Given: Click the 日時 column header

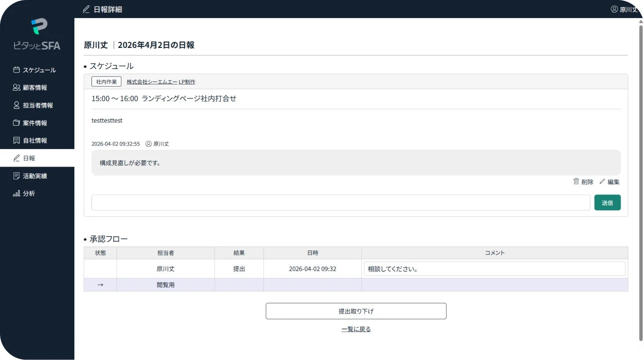Looking at the screenshot, I should pyautogui.click(x=313, y=253).
